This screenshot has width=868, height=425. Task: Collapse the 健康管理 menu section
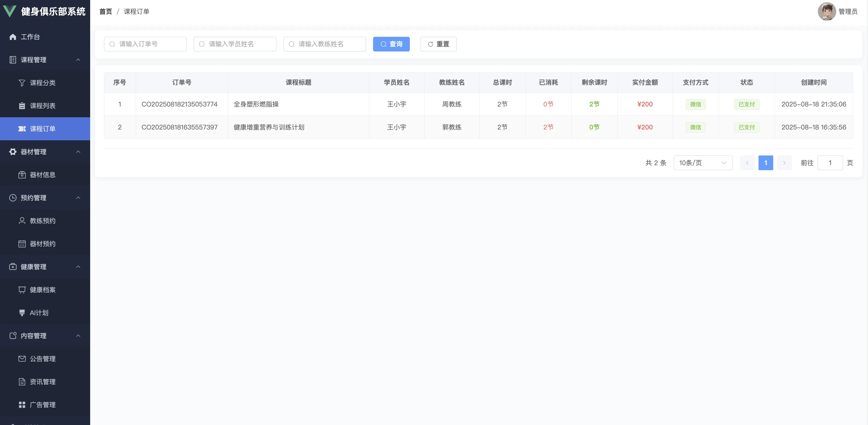click(x=78, y=267)
